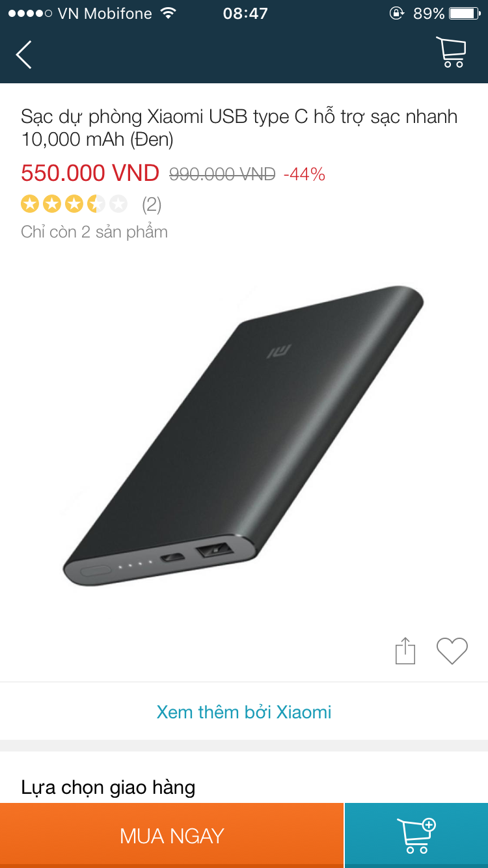Tap the Xiaomi power bank product image
This screenshot has height=868, width=488.
[x=244, y=435]
